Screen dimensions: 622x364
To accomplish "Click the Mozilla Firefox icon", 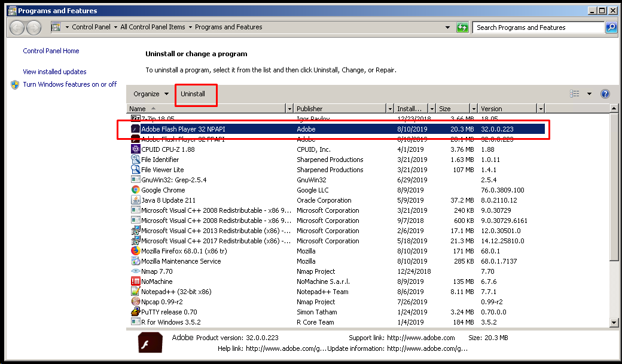I will [x=136, y=251].
